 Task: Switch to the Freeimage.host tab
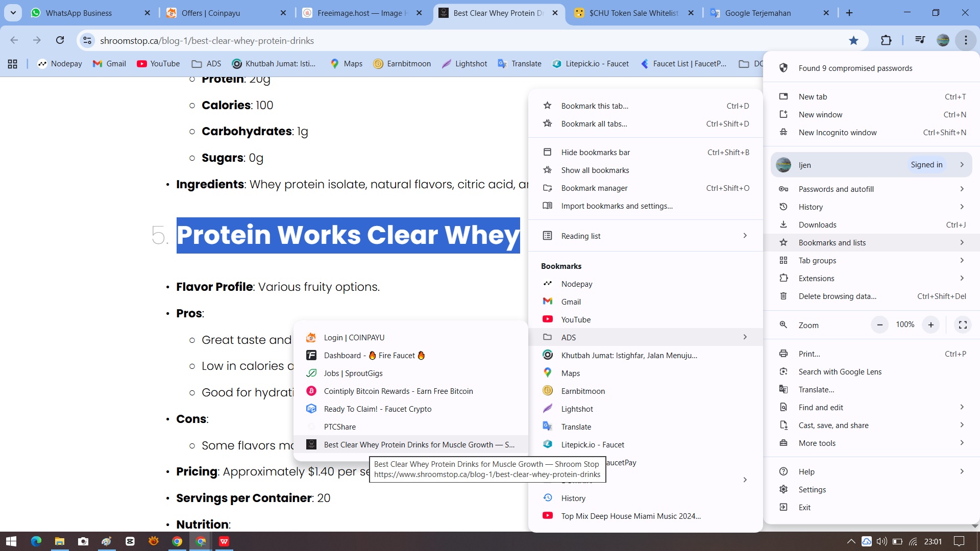(x=363, y=13)
